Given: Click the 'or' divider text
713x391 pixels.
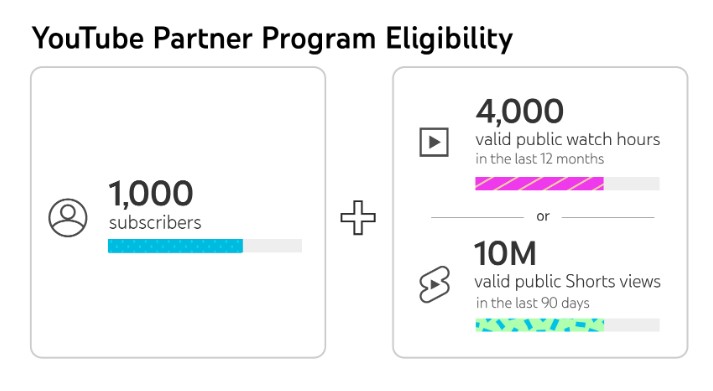Looking at the screenshot, I should [543, 217].
